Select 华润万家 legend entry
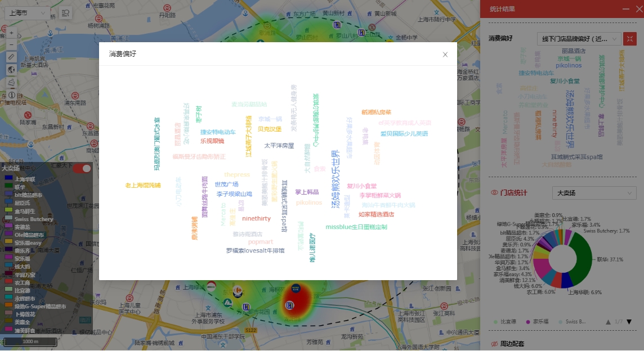The image size is (644, 351). pyautogui.click(x=25, y=275)
